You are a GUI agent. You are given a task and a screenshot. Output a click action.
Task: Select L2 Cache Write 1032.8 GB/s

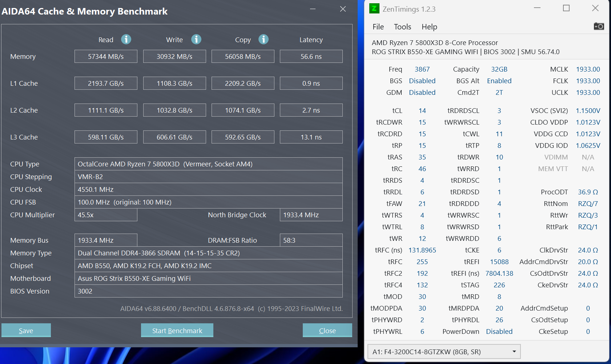point(174,110)
